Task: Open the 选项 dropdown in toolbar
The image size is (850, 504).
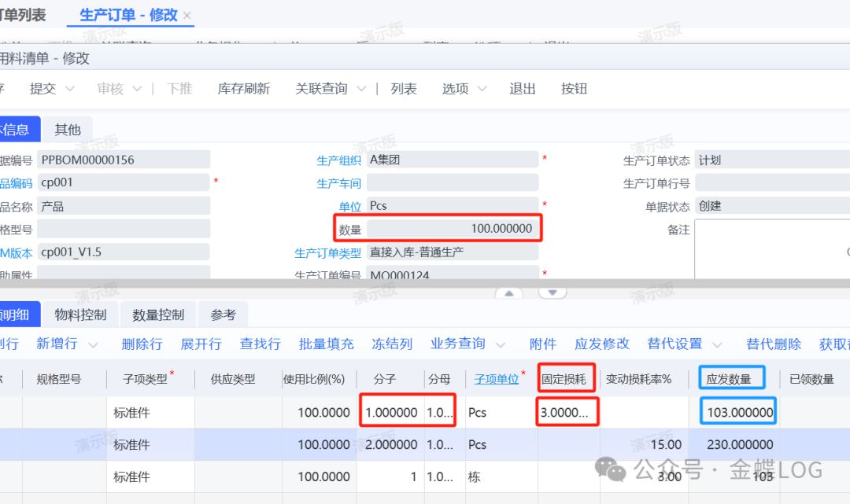Action: point(482,89)
